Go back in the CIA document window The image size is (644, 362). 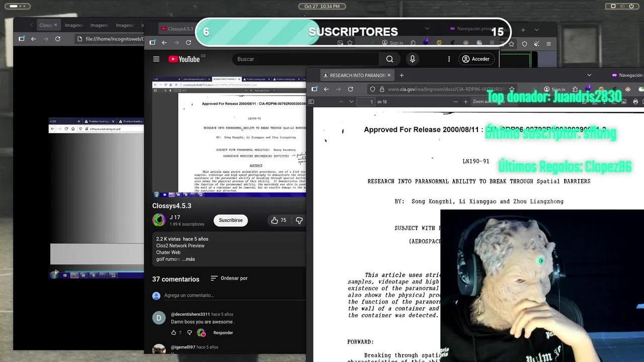(x=326, y=89)
